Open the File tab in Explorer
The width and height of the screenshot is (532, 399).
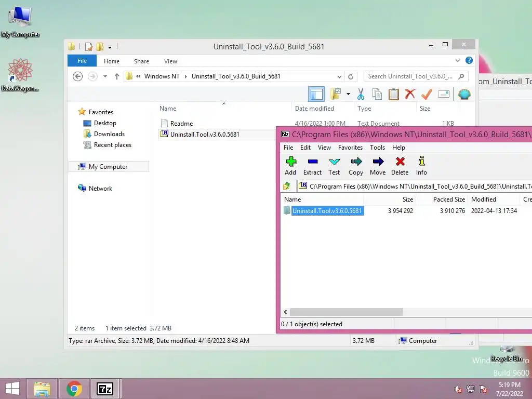[x=82, y=61]
